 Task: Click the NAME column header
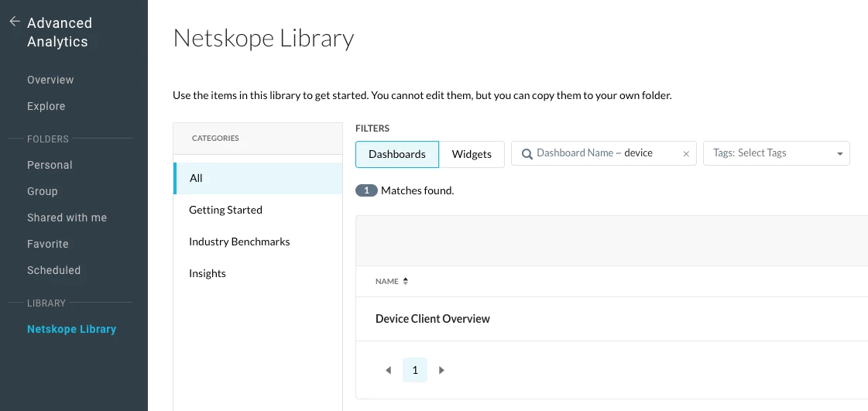(387, 281)
